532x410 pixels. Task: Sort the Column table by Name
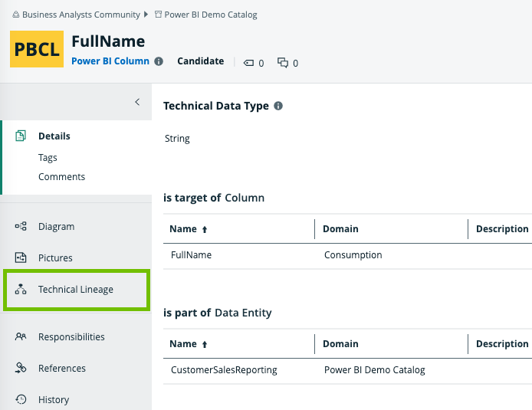[x=188, y=228]
